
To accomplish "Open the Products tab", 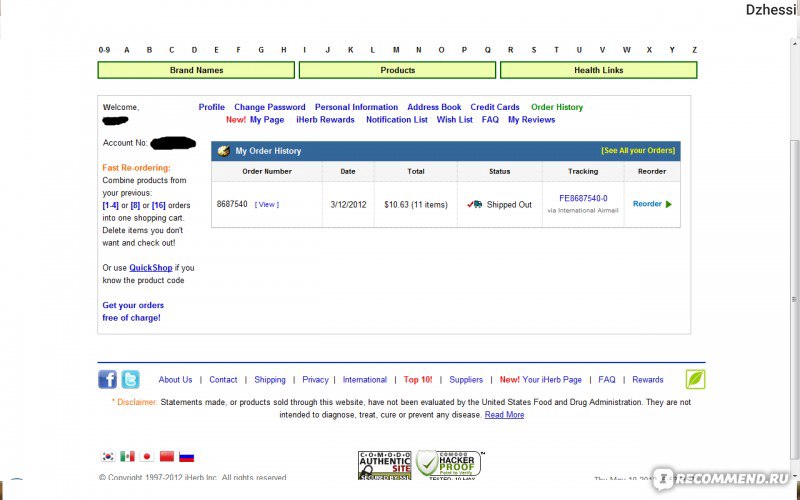I will [397, 70].
